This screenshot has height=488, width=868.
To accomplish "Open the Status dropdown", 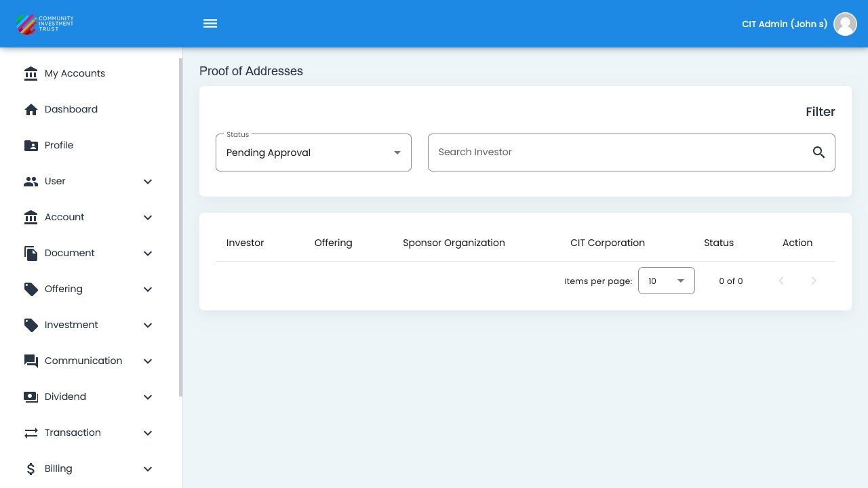I will click(313, 152).
